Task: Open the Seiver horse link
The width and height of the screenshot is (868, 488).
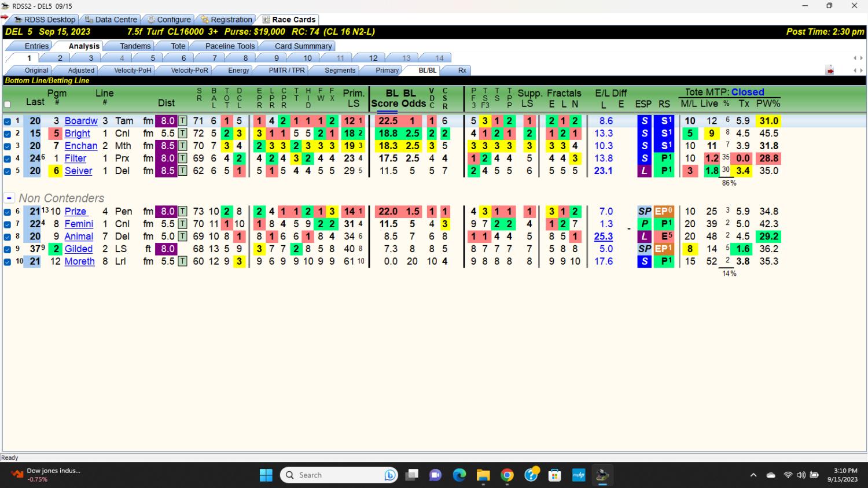Action: pos(78,171)
